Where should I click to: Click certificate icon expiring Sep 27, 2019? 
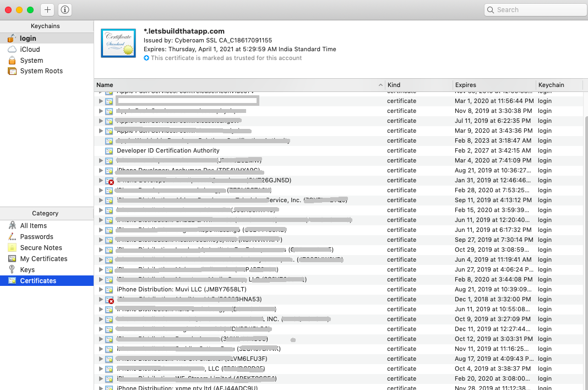coord(109,240)
